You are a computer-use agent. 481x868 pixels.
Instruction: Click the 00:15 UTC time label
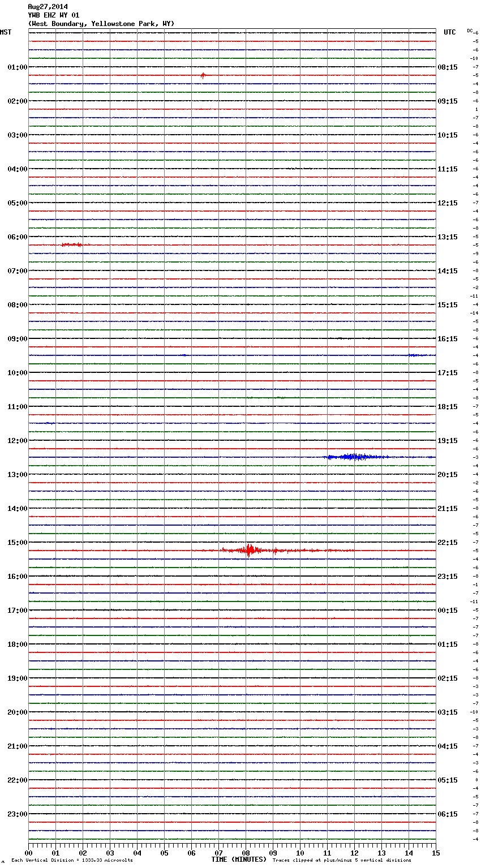click(x=448, y=611)
